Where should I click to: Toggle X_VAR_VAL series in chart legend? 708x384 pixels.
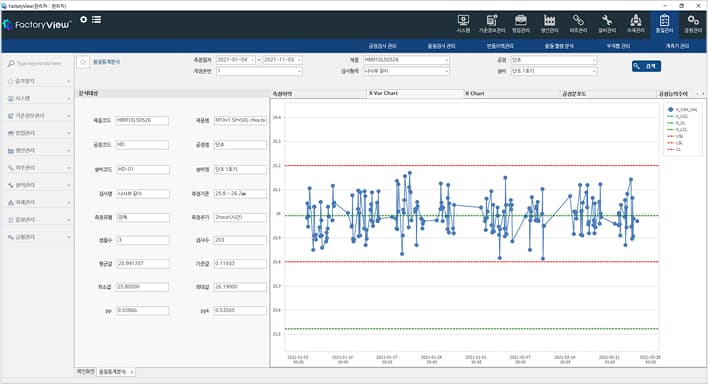click(683, 109)
